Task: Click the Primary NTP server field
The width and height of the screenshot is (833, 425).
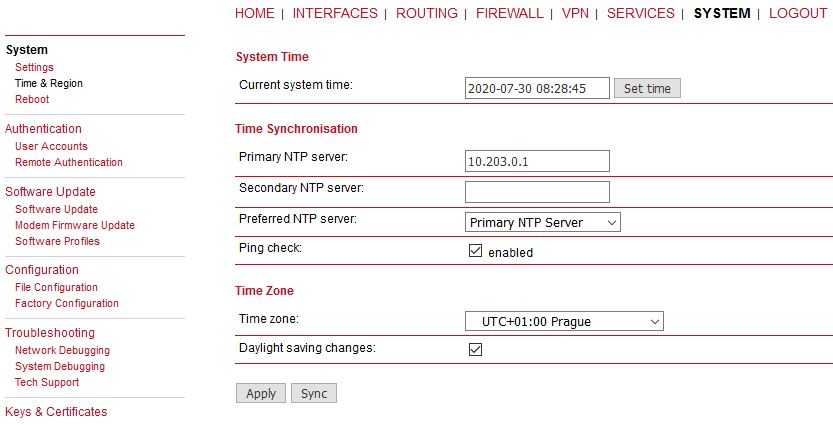Action: click(x=537, y=161)
